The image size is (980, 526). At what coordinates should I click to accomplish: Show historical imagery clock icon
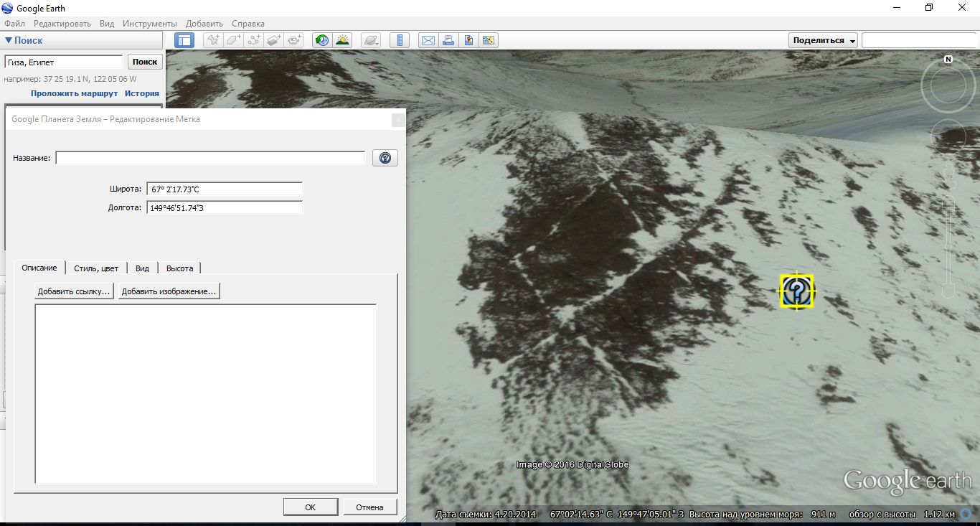tap(322, 40)
